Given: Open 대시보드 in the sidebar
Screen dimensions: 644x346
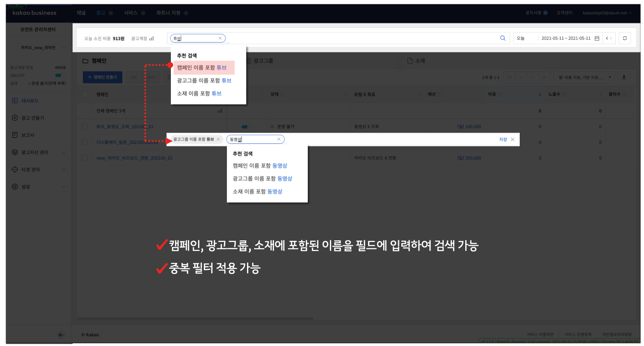Looking at the screenshot, I should (30, 100).
